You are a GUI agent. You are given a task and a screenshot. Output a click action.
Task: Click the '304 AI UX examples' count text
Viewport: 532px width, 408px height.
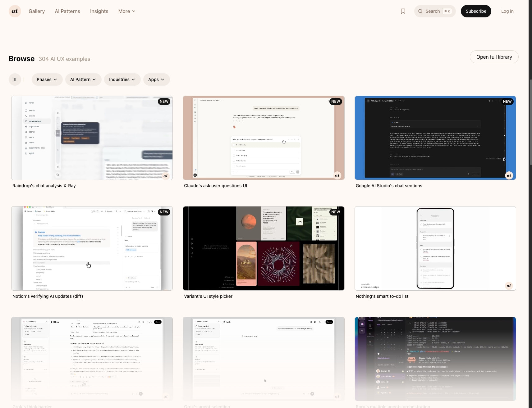pyautogui.click(x=64, y=59)
